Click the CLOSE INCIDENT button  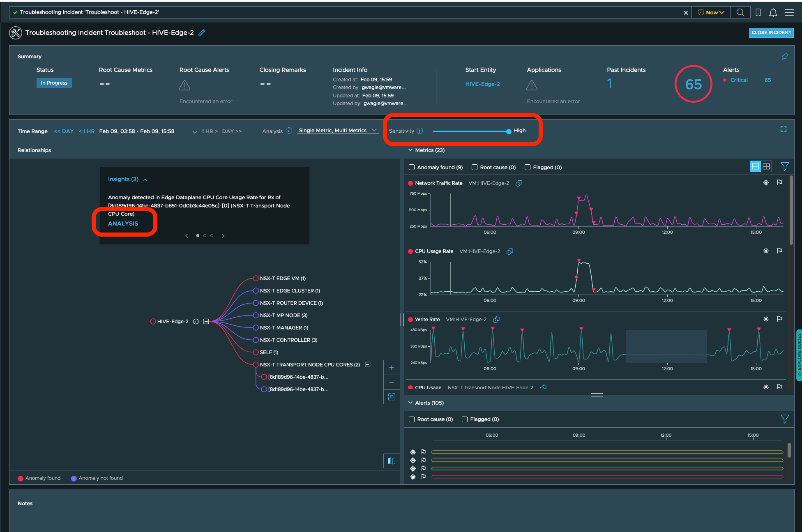tap(771, 32)
